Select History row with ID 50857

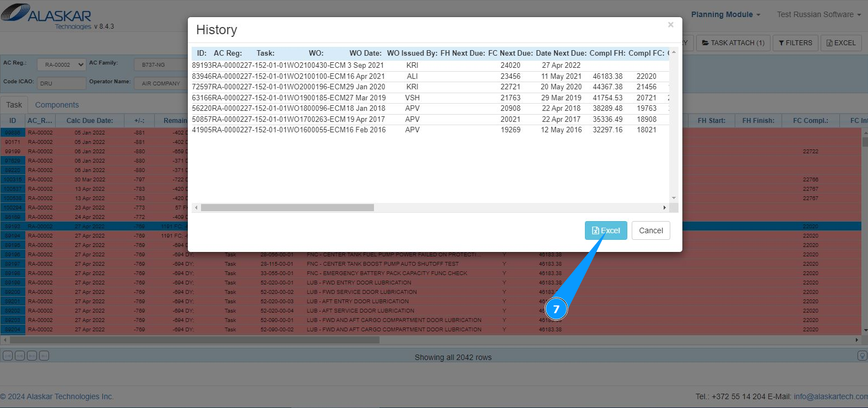(x=430, y=119)
